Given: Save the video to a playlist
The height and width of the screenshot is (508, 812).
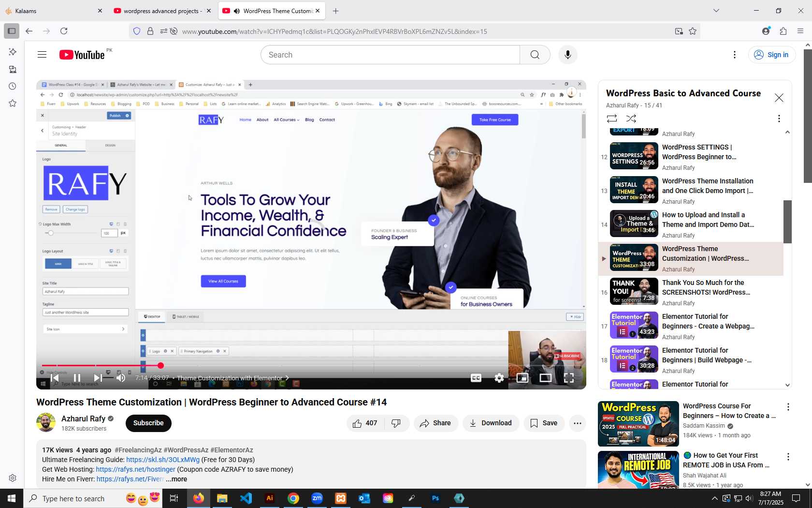Looking at the screenshot, I should point(544,423).
